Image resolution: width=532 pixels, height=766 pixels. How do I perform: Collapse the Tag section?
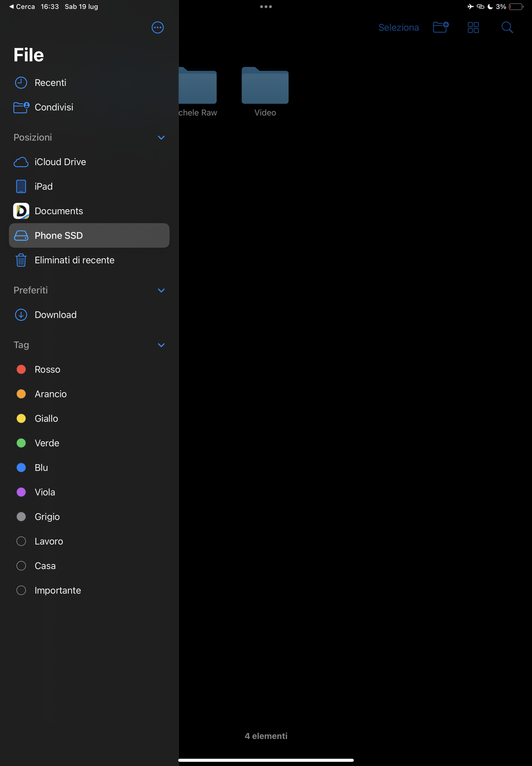pos(161,345)
